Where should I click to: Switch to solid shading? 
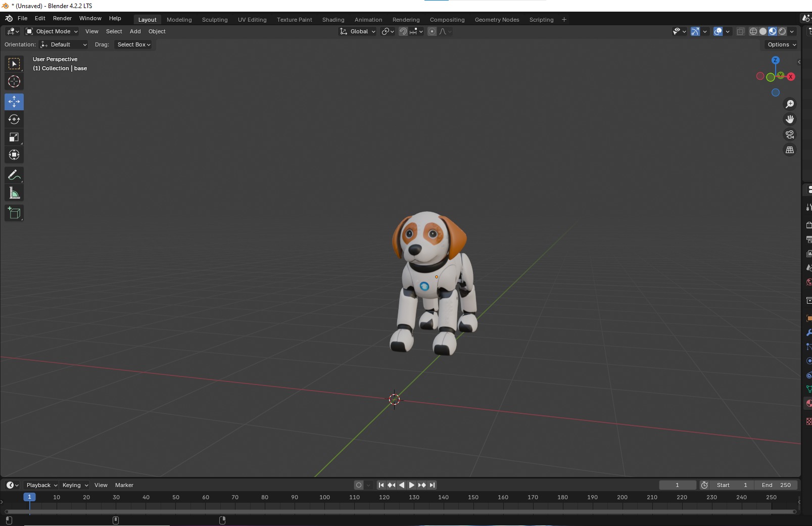[763, 31]
